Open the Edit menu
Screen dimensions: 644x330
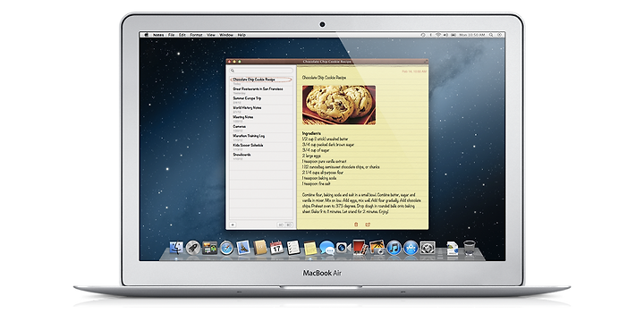(x=182, y=35)
